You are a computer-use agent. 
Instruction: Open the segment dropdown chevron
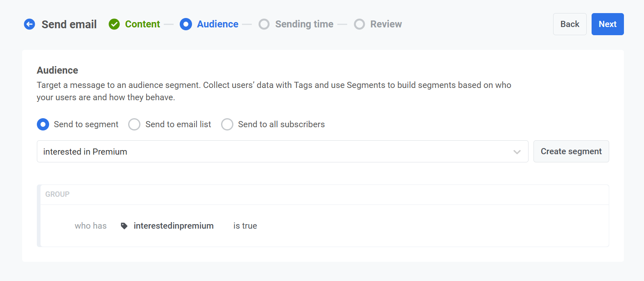517,152
